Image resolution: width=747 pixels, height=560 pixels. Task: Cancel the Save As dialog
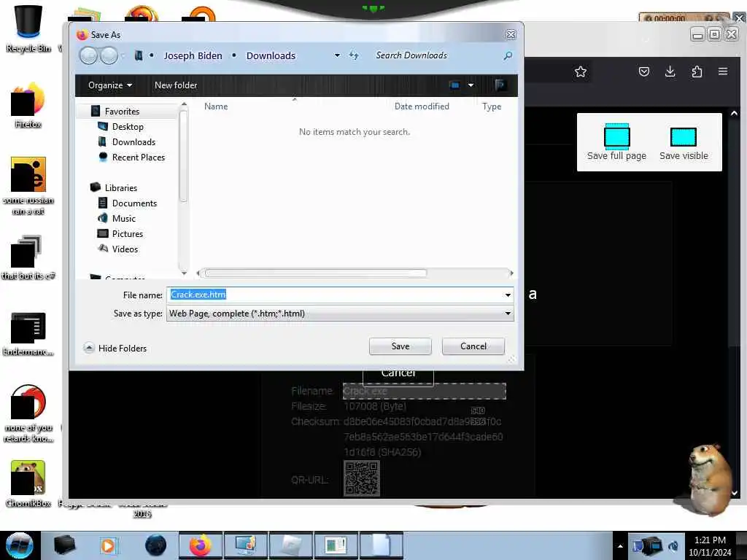coord(473,346)
